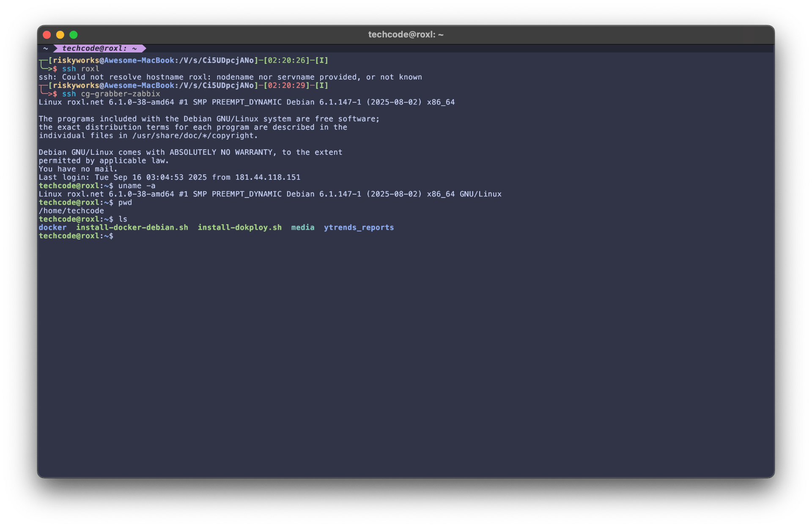
Task: Click the install-docker-debian.sh file name
Action: tap(132, 228)
